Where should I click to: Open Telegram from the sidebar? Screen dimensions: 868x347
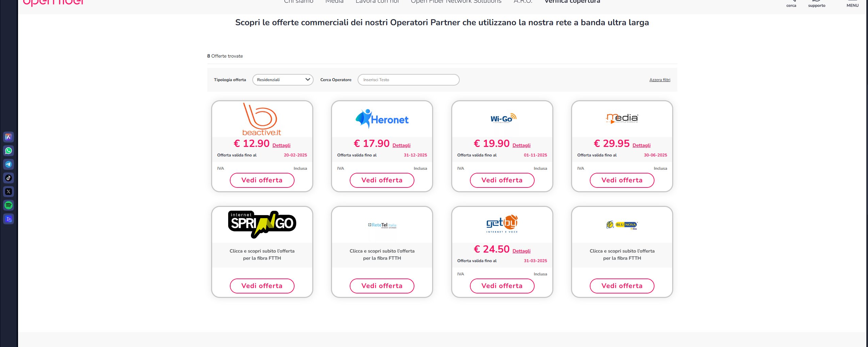click(x=9, y=164)
